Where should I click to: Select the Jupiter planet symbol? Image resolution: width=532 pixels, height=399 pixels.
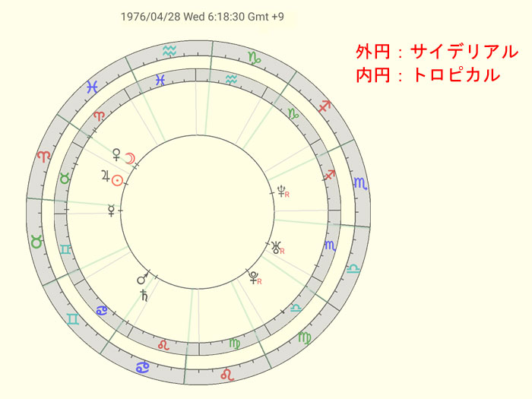106,176
